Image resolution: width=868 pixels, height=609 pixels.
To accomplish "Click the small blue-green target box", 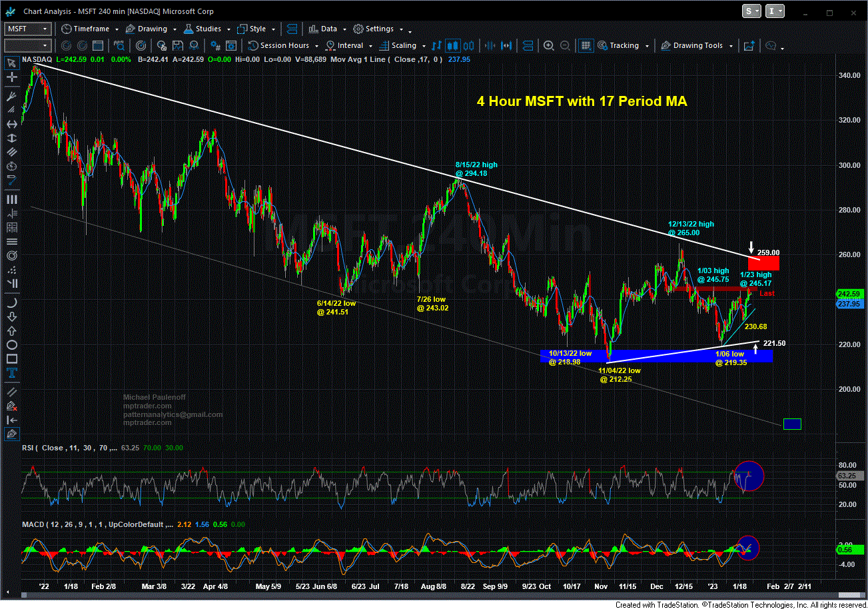I will click(x=792, y=424).
